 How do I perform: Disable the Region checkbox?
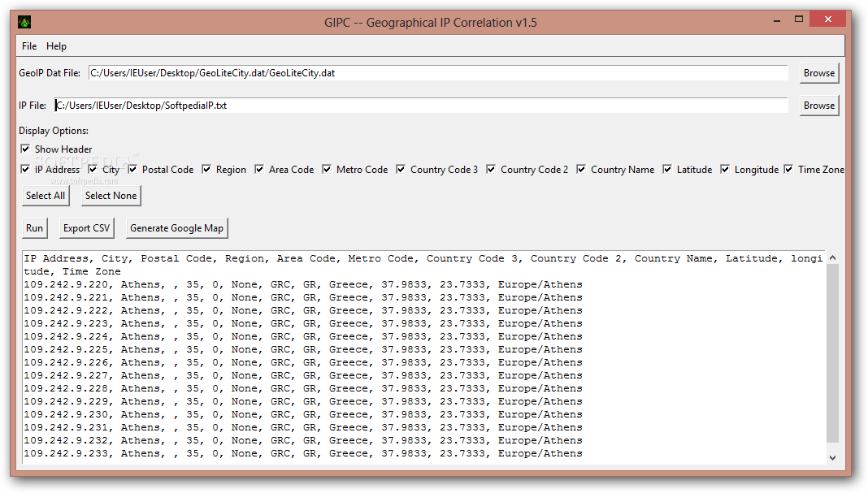[206, 169]
